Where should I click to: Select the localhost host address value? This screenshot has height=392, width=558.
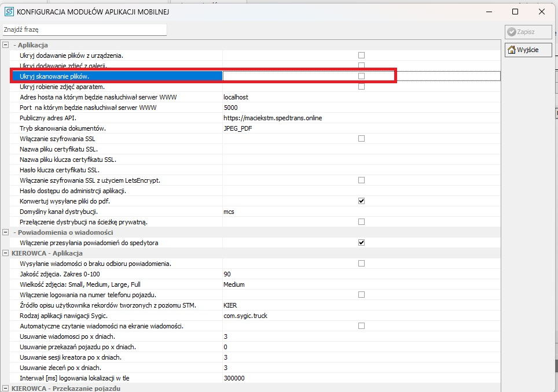(236, 97)
